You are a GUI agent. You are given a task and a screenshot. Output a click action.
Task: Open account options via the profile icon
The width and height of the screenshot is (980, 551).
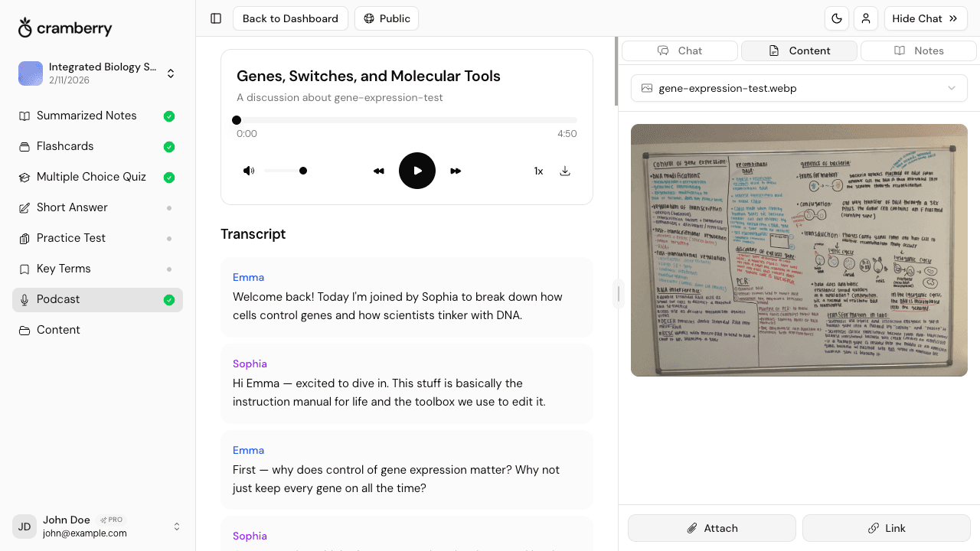pyautogui.click(x=866, y=18)
